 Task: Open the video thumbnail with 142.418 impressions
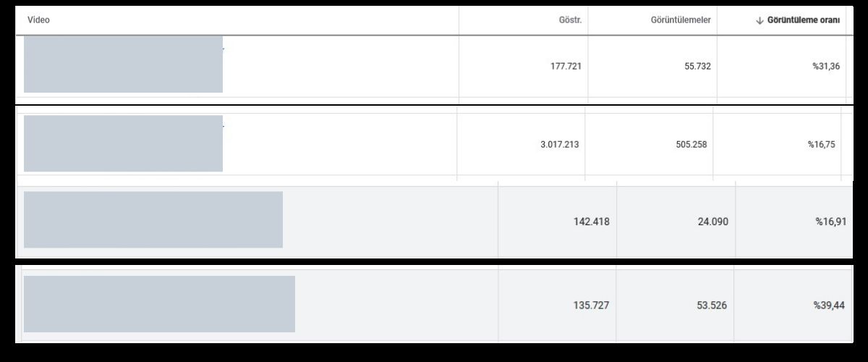(x=153, y=219)
